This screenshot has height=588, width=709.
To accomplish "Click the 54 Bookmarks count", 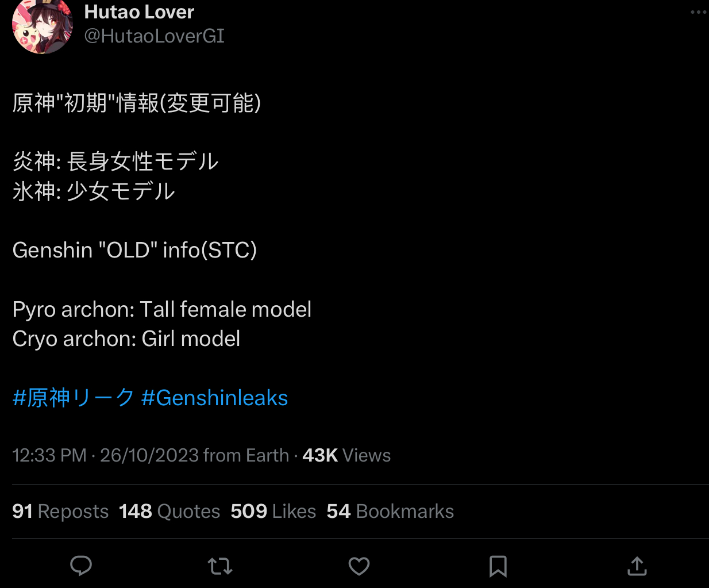I will pos(390,511).
